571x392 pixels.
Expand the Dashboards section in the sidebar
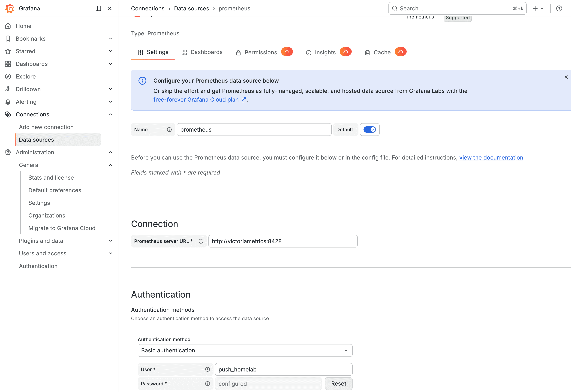(x=111, y=64)
